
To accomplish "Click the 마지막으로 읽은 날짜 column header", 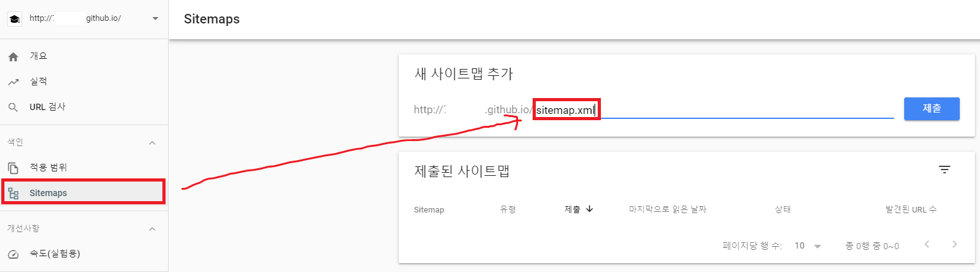I will point(667,209).
